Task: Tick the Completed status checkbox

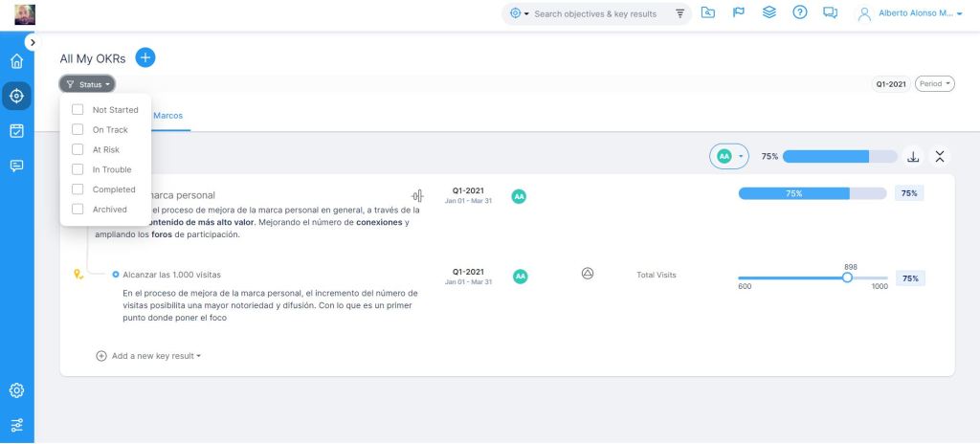Action: [78, 189]
